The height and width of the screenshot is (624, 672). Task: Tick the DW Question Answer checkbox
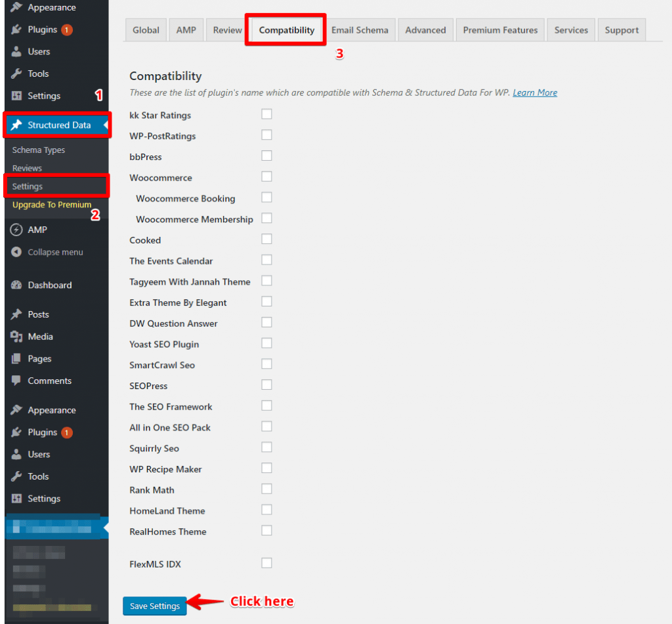click(x=266, y=322)
